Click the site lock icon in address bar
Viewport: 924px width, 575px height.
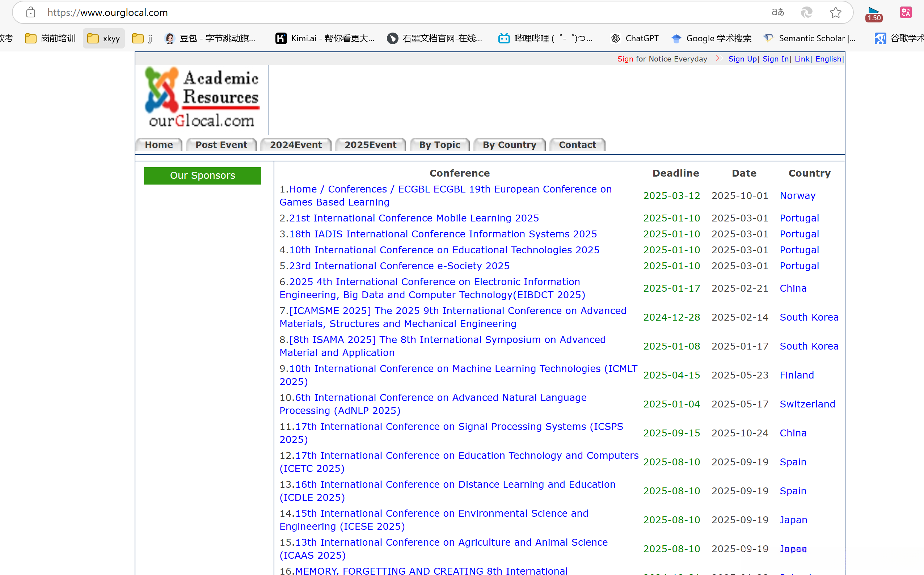click(30, 13)
